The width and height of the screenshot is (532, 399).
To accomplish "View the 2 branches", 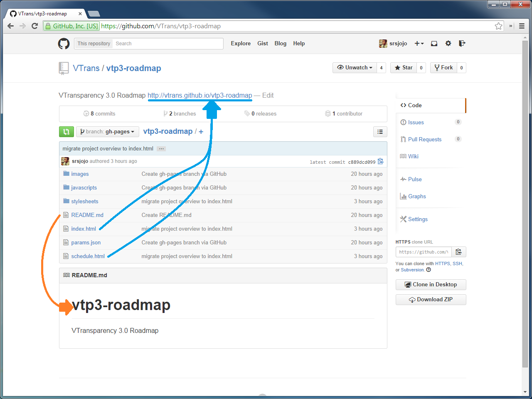I will tap(180, 113).
